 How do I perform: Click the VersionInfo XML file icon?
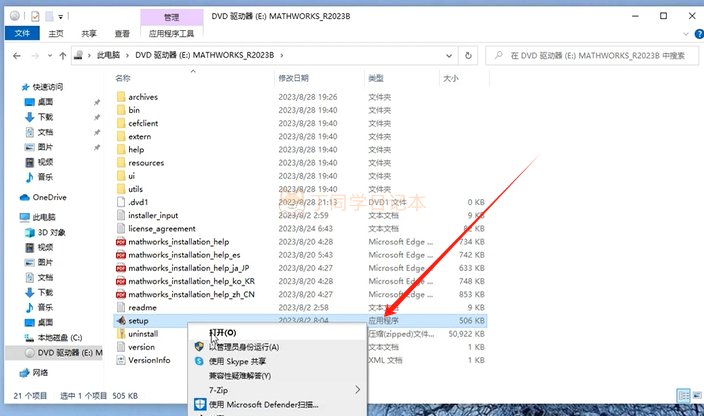click(x=121, y=360)
